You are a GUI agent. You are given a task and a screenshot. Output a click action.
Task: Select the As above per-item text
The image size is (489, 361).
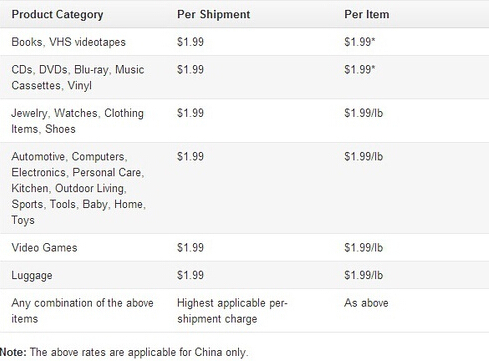click(366, 303)
